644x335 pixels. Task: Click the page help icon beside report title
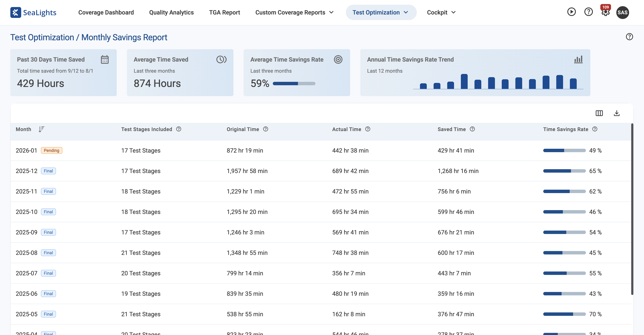point(629,37)
